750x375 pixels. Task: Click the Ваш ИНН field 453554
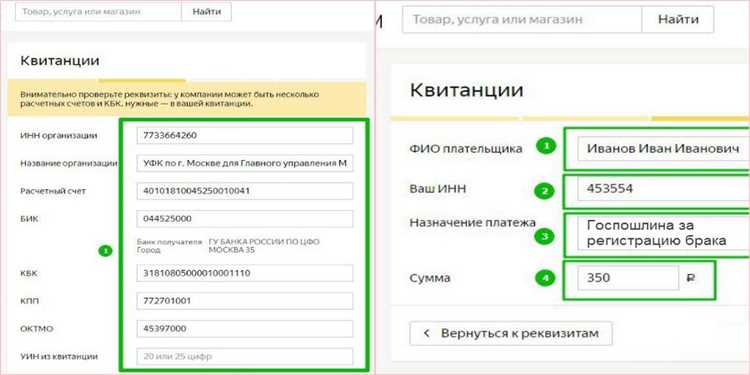663,189
